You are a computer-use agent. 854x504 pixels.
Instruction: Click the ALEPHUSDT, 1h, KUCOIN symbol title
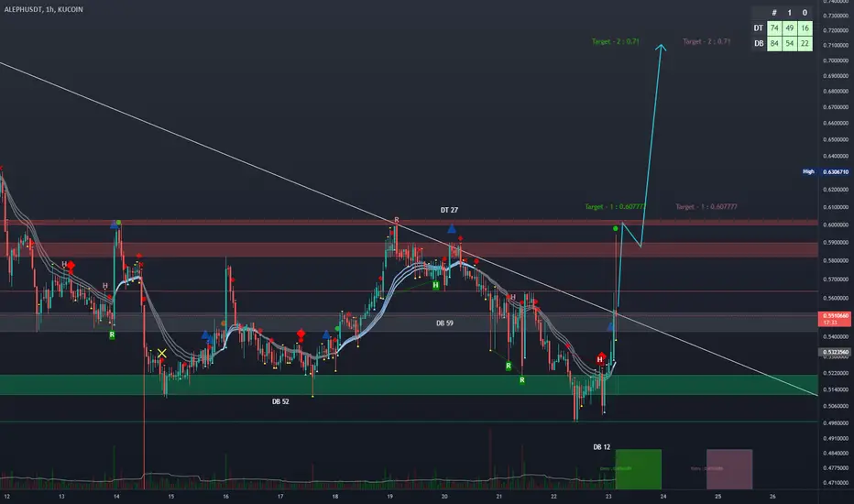[44, 9]
